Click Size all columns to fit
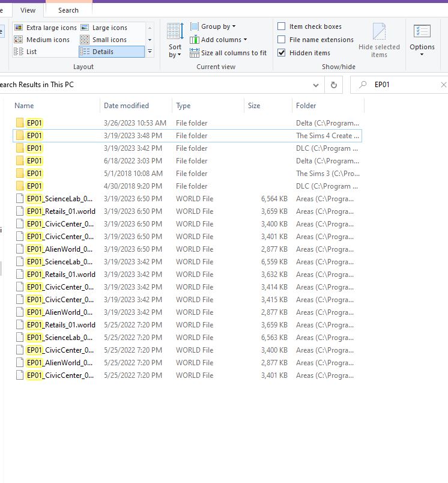 (228, 53)
